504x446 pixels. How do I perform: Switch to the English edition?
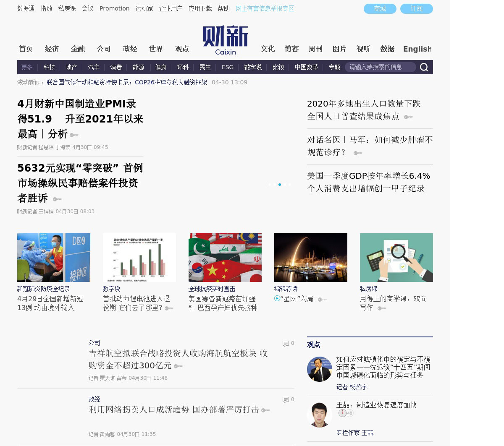coord(417,49)
